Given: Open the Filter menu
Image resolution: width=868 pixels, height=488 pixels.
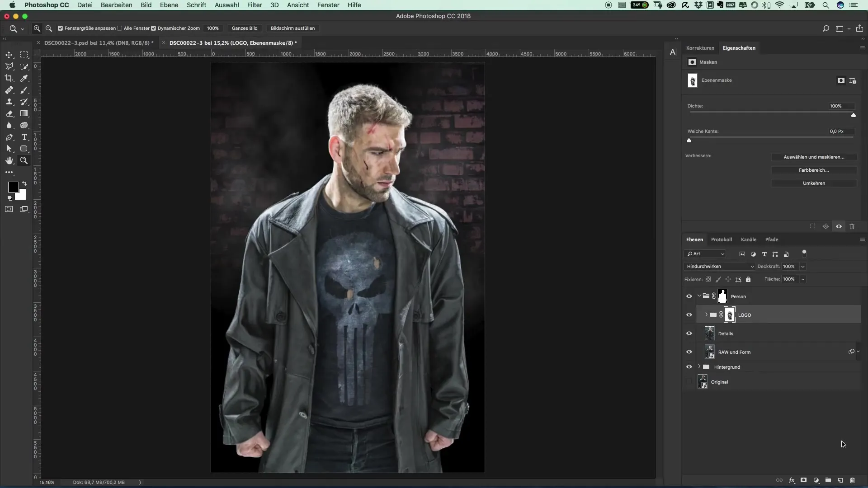Looking at the screenshot, I should click(x=255, y=5).
